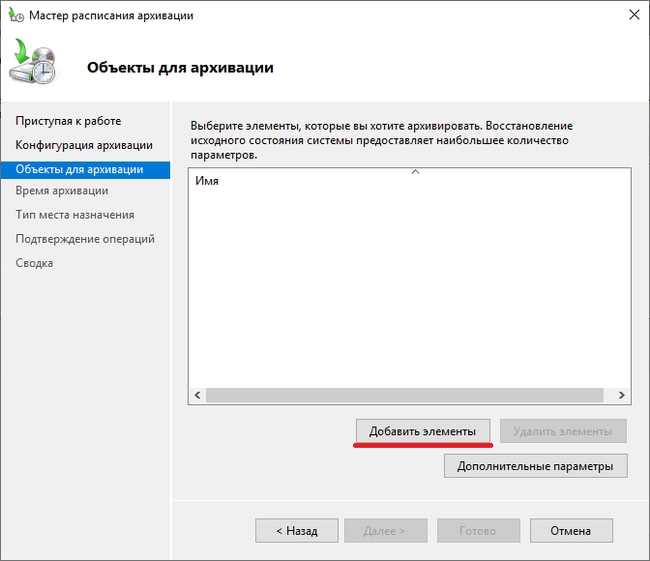This screenshot has width=650, height=561.
Task: Open the 'Тип места назначения' step
Action: (x=75, y=215)
